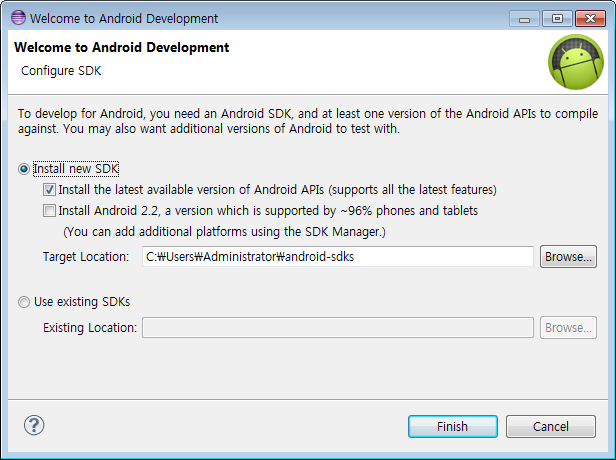616x460 pixels.
Task: Click the Target Location path field
Action: coord(338,257)
